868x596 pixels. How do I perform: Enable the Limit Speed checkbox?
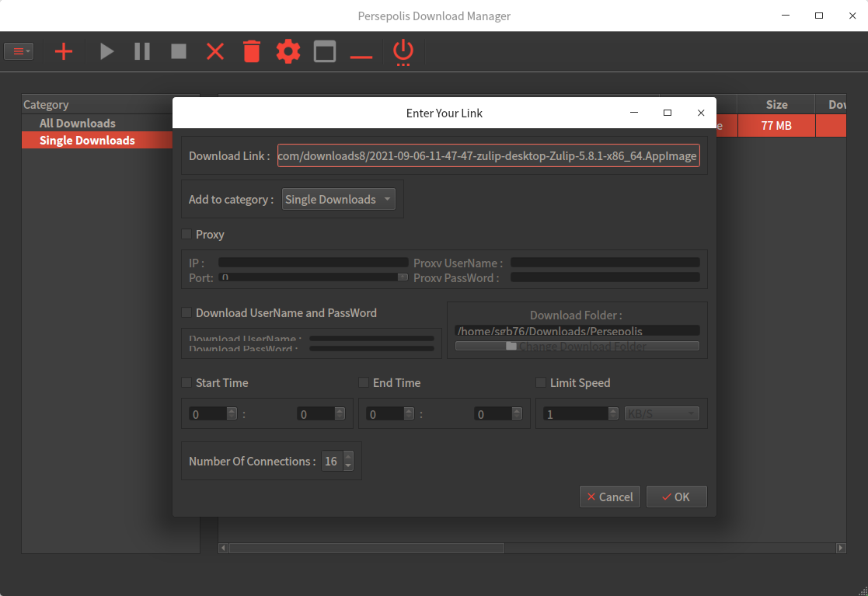[541, 382]
